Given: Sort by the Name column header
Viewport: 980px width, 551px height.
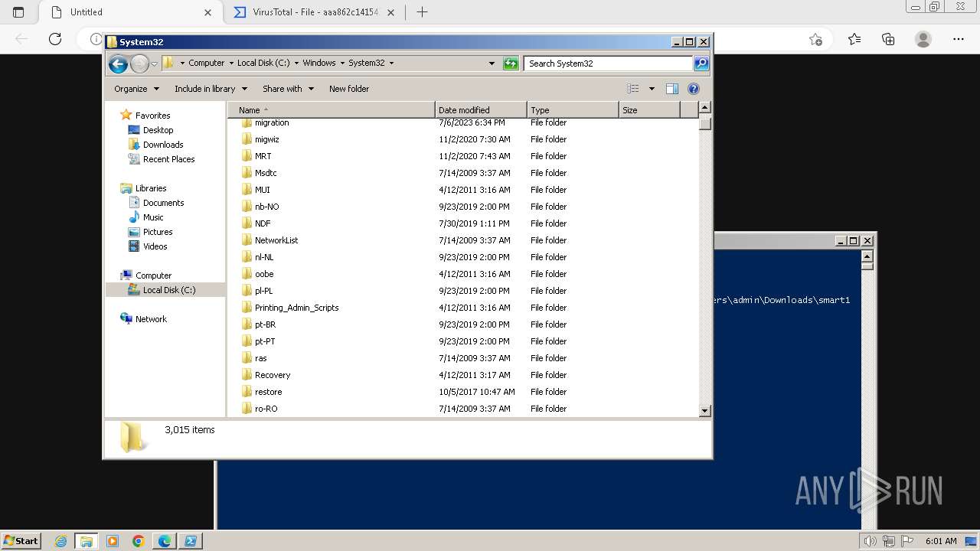Looking at the screenshot, I should [331, 110].
